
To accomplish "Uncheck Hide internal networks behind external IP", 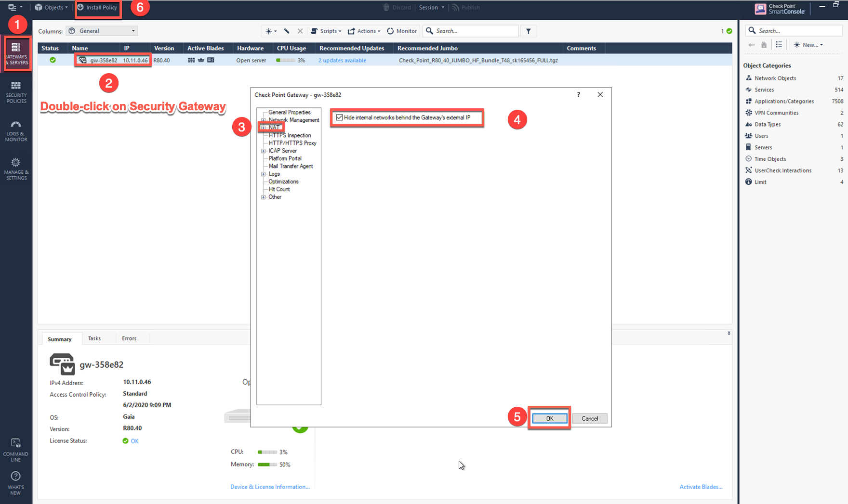I will coord(340,117).
